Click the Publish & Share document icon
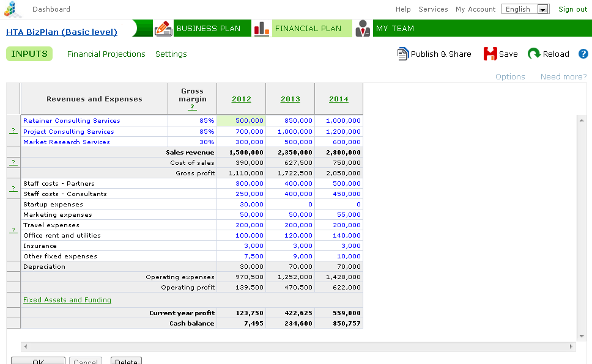The height and width of the screenshot is (364, 592). click(x=402, y=54)
